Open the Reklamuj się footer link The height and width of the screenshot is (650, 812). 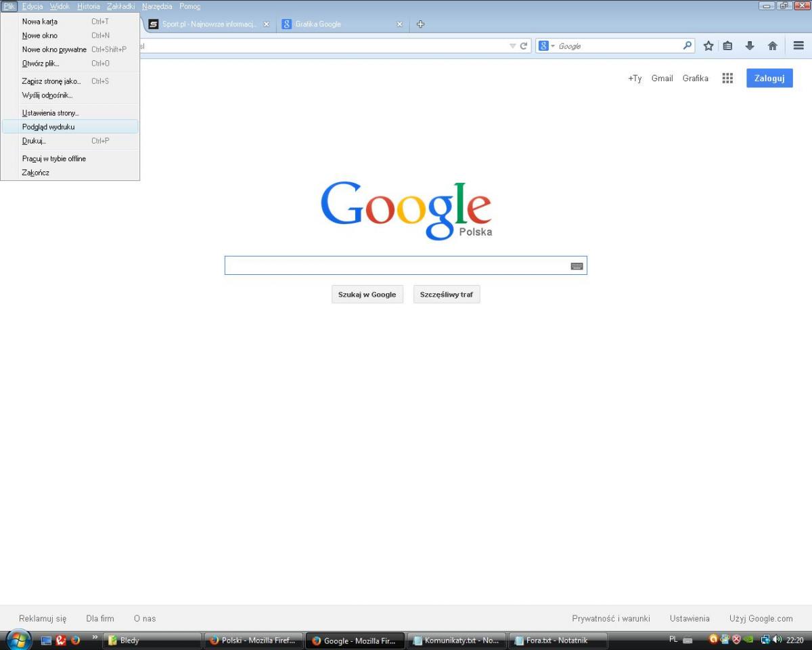click(43, 618)
